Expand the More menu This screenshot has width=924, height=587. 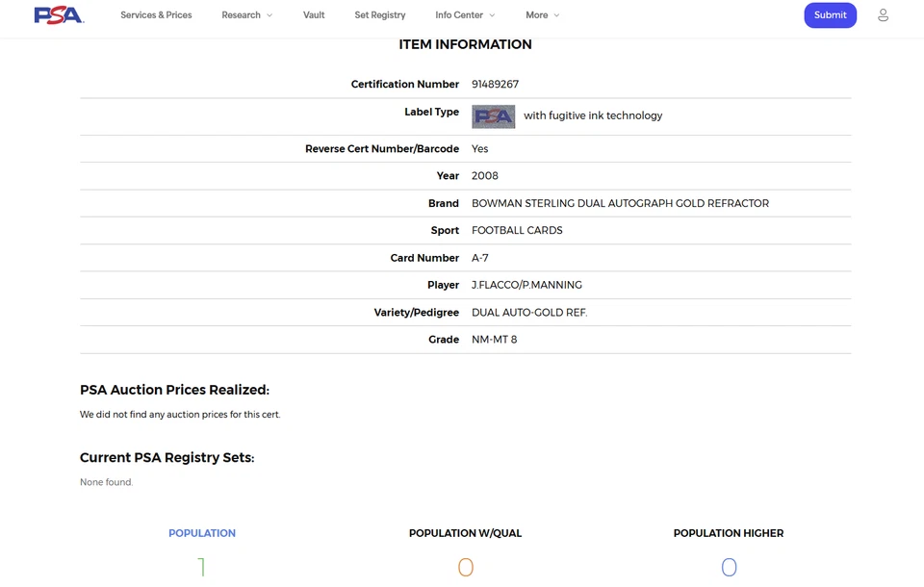tap(542, 15)
